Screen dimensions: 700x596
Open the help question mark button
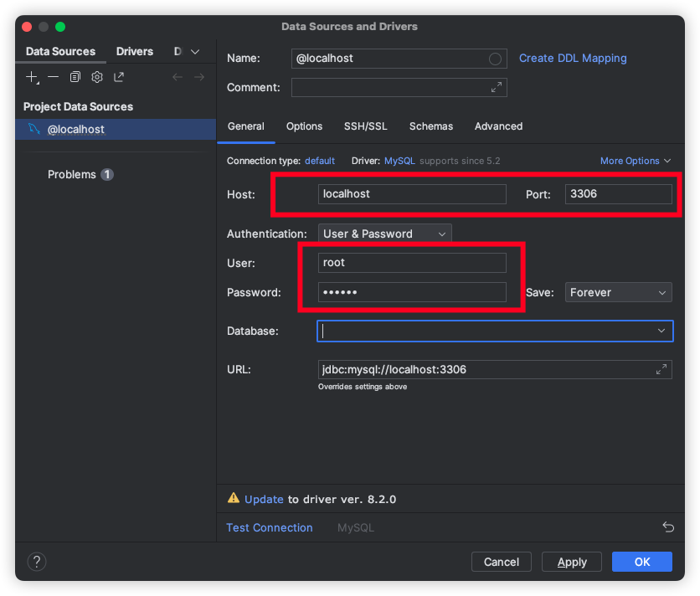(x=37, y=562)
